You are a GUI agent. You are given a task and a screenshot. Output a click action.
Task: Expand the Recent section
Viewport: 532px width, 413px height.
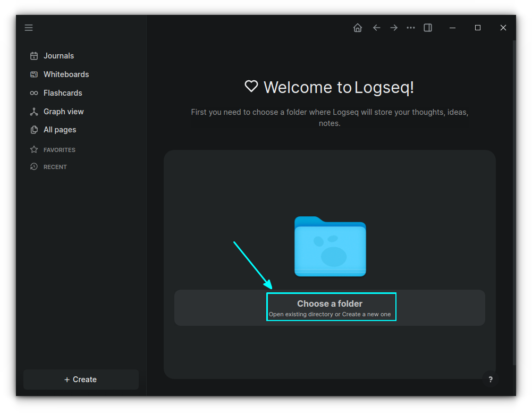point(55,166)
